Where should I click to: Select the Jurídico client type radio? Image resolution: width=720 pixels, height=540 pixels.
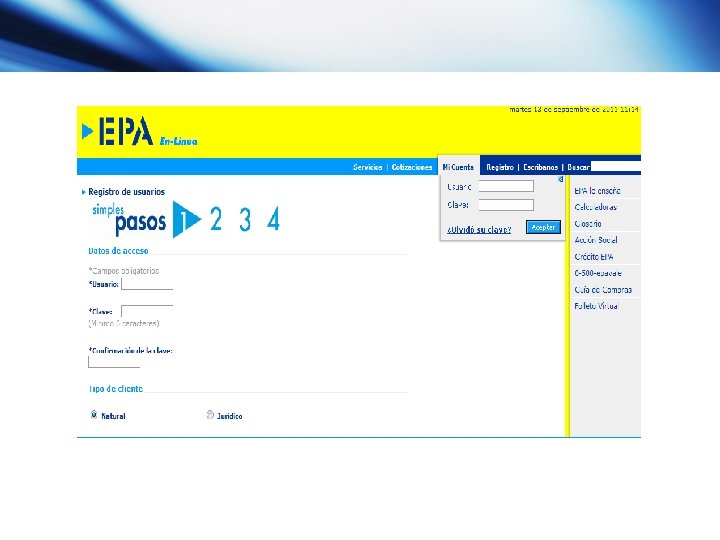click(x=210, y=415)
